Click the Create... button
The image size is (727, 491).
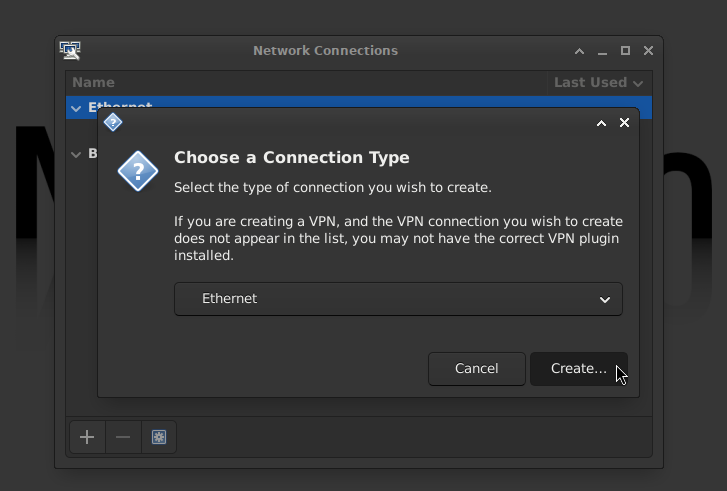579,369
